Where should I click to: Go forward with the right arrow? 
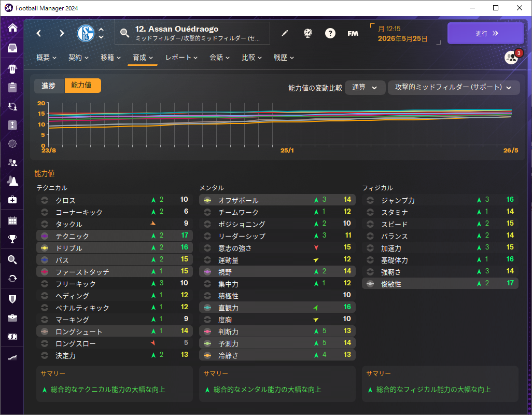[x=62, y=33]
